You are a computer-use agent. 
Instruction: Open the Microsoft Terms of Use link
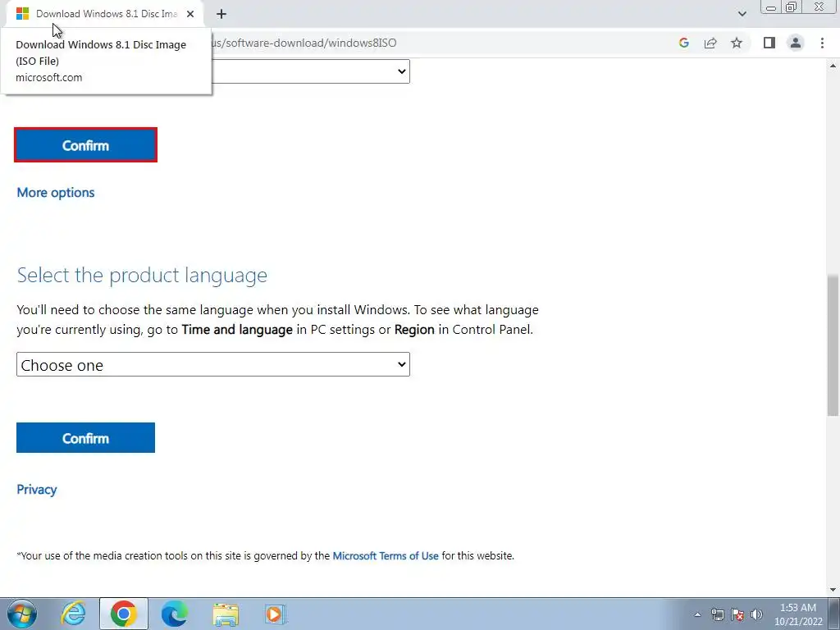pos(386,556)
